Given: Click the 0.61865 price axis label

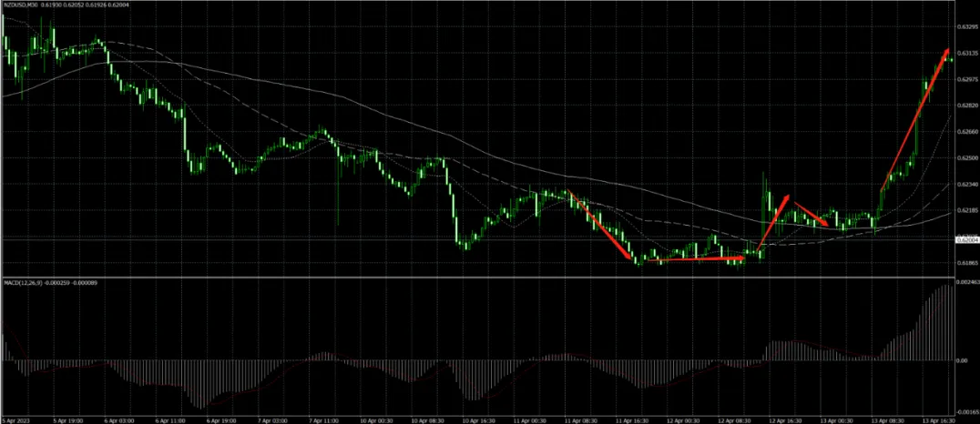Looking at the screenshot, I should pos(967,264).
